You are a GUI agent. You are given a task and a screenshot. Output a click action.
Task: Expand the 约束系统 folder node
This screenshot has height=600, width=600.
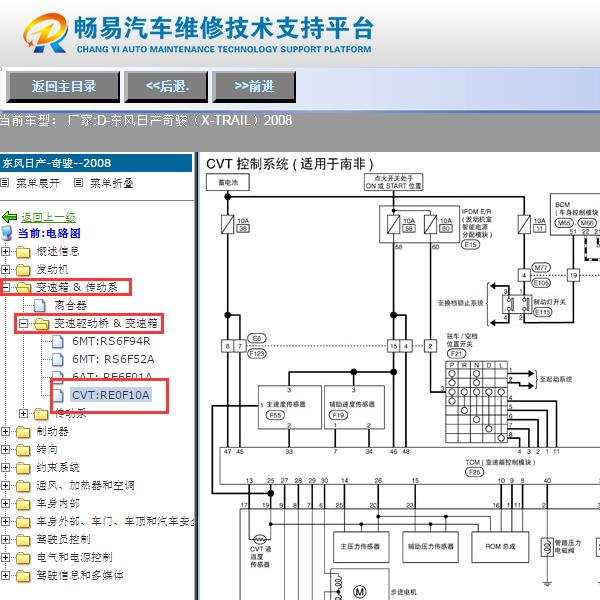point(5,467)
